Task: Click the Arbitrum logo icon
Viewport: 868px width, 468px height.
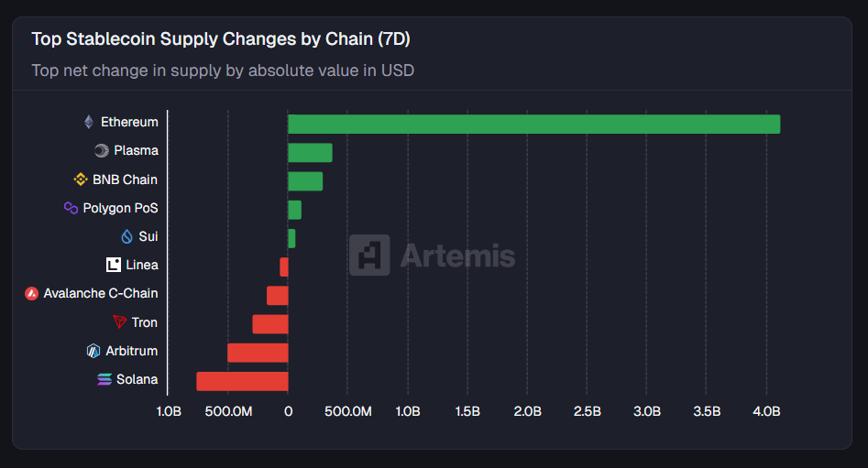Action: tap(93, 351)
